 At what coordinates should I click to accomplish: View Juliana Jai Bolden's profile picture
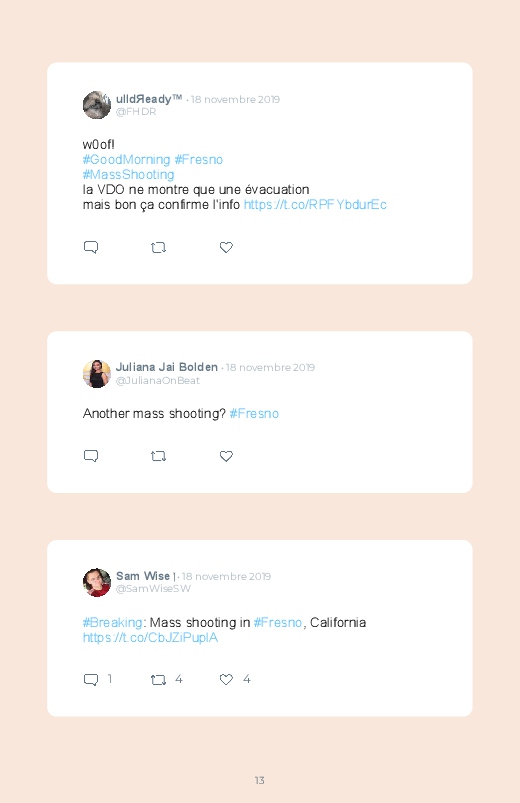97,374
